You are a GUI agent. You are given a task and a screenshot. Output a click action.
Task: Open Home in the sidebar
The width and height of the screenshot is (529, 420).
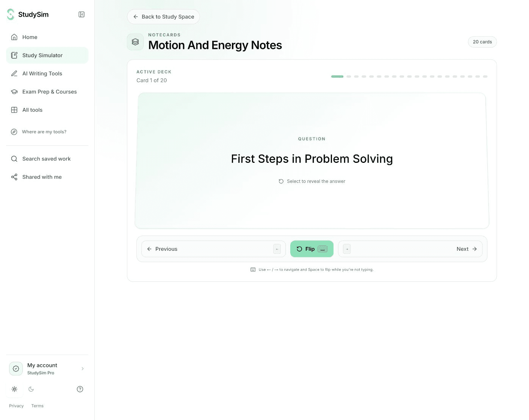tap(47, 37)
